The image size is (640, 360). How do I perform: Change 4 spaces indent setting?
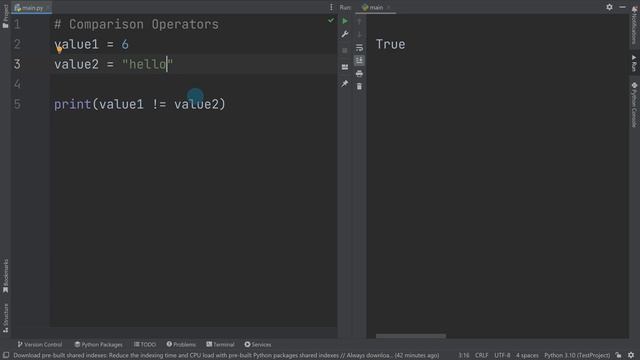point(527,356)
